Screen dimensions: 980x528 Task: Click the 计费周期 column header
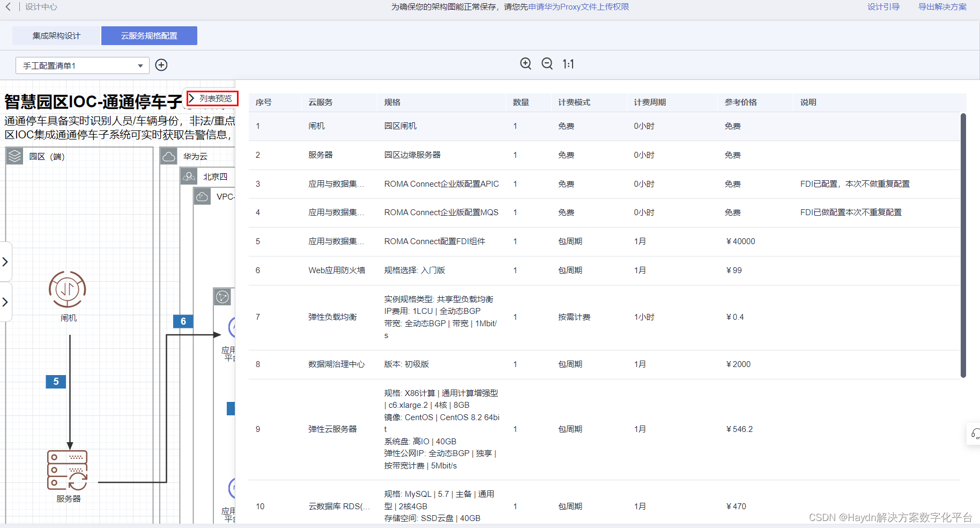click(x=650, y=102)
